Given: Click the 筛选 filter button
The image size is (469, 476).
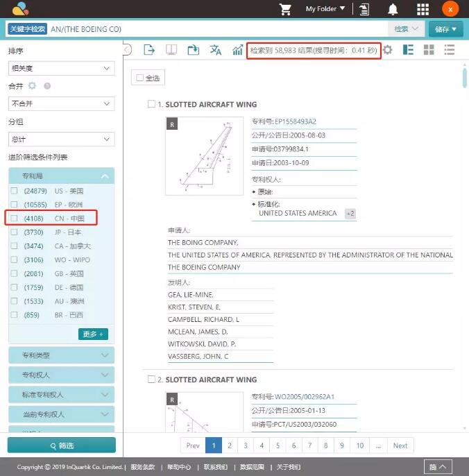Looking at the screenshot, I should (x=62, y=445).
